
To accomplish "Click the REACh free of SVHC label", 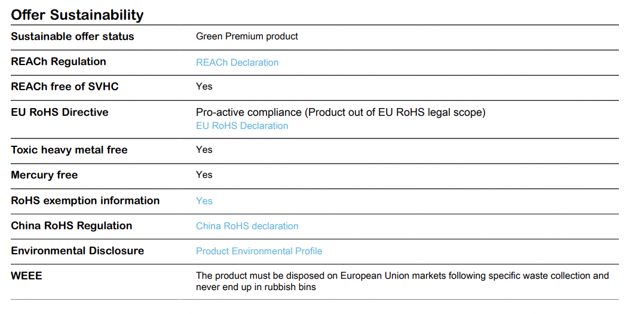I will click(65, 87).
